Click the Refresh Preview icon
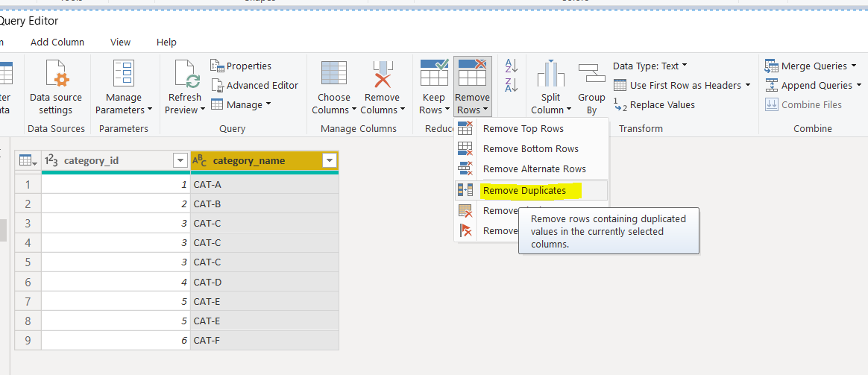The height and width of the screenshot is (375, 868). pos(185,75)
